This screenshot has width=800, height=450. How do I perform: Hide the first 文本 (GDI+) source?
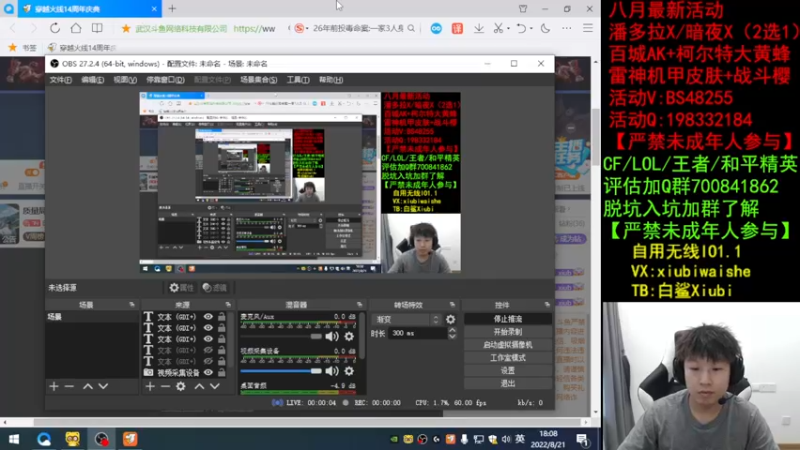208,316
